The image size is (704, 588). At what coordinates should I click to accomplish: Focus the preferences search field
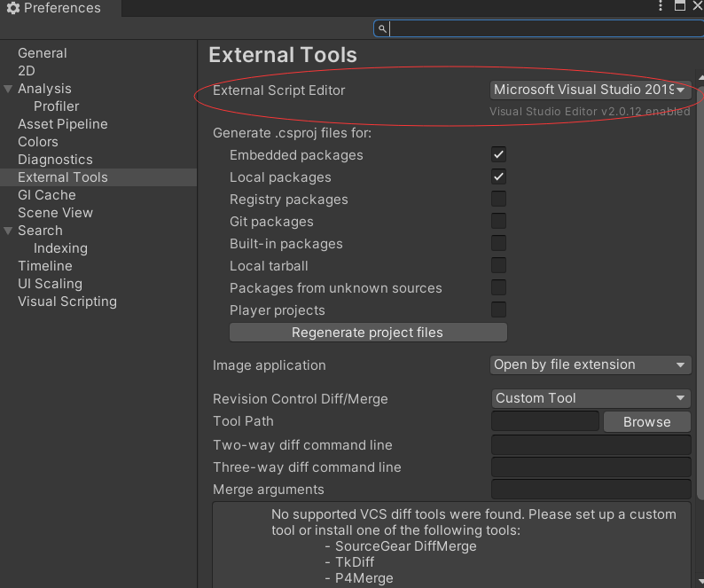539,28
